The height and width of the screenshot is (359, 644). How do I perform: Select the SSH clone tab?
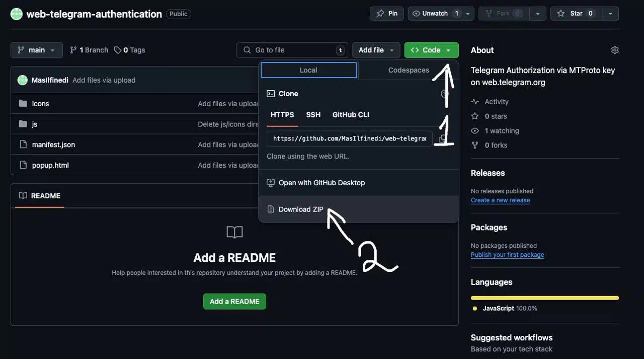point(313,115)
